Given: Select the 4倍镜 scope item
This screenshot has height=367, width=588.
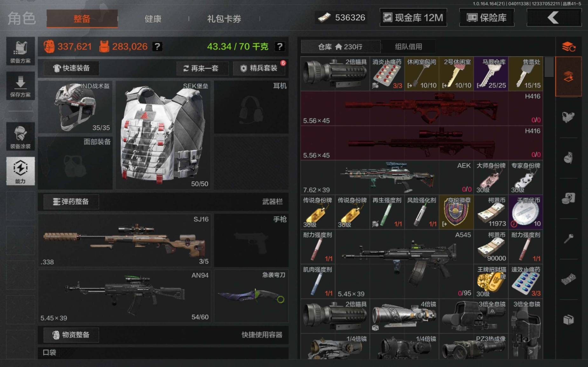Looking at the screenshot, I should pos(405,316).
